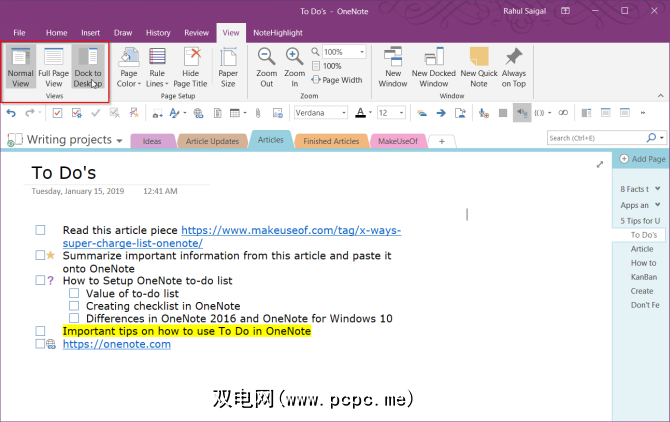Click the Search (Ctrl+E) field
Screen dimensions: 670x422
pos(597,138)
